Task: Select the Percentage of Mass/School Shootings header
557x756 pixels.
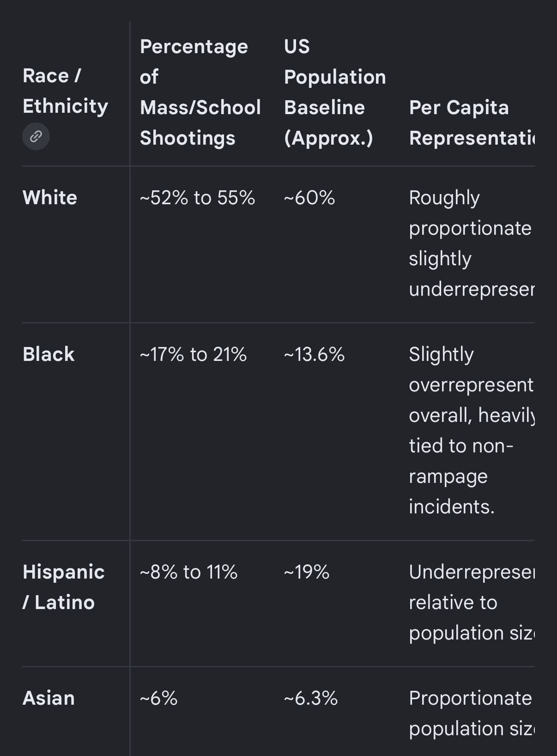Action: [200, 92]
